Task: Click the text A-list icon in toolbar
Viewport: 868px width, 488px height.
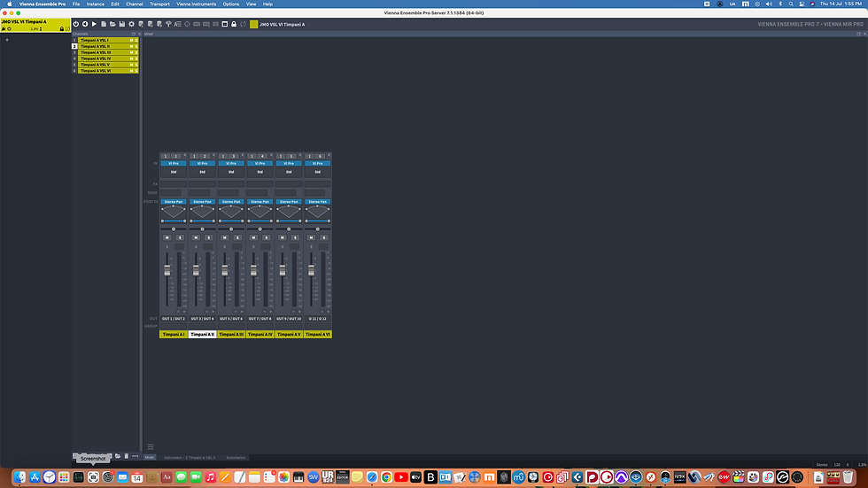Action: pos(178,24)
